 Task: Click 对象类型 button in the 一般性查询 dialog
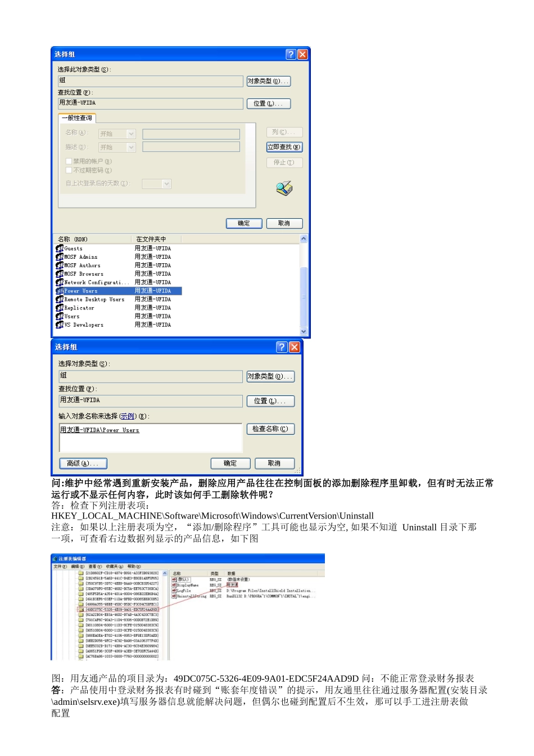[x=269, y=81]
